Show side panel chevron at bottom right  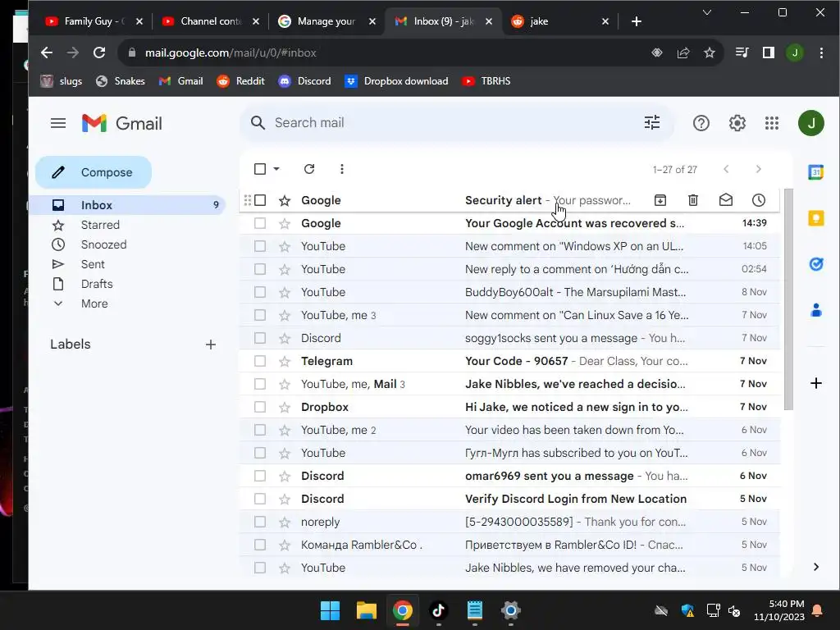(x=815, y=567)
